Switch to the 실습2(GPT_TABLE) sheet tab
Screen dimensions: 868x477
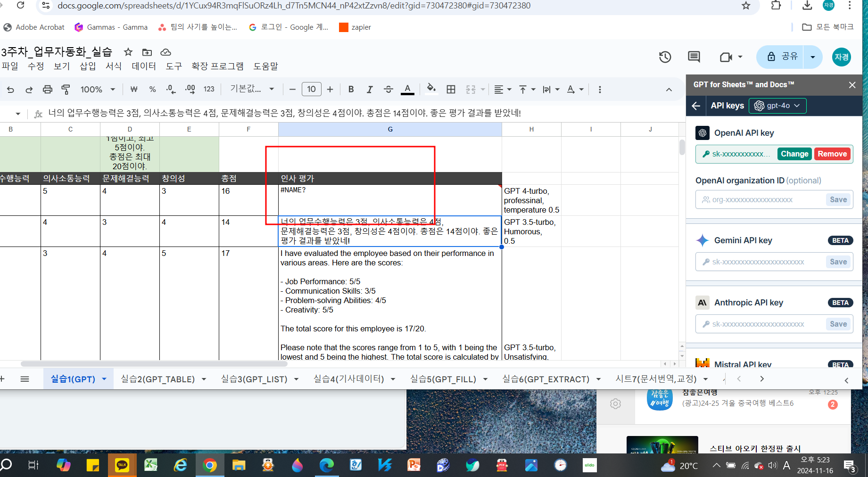pyautogui.click(x=157, y=379)
